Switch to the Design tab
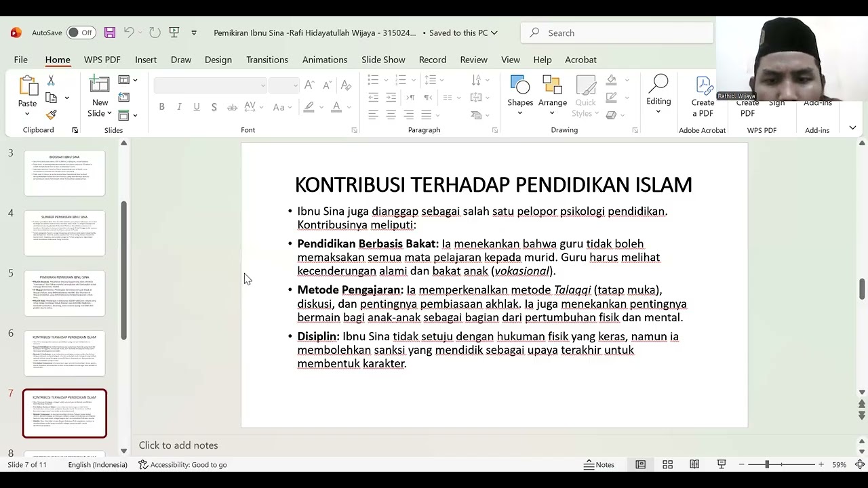The height and width of the screenshot is (488, 868). [x=218, y=60]
